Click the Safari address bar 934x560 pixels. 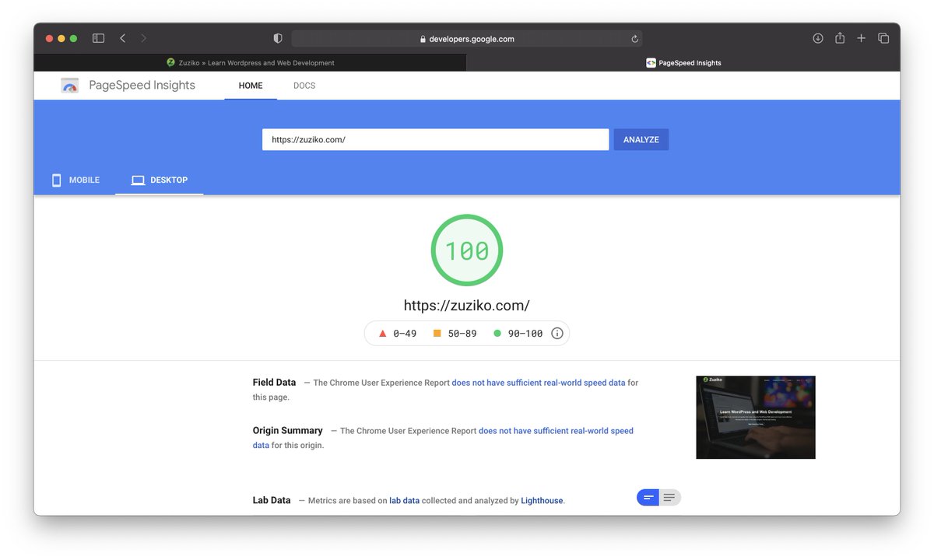pyautogui.click(x=467, y=39)
